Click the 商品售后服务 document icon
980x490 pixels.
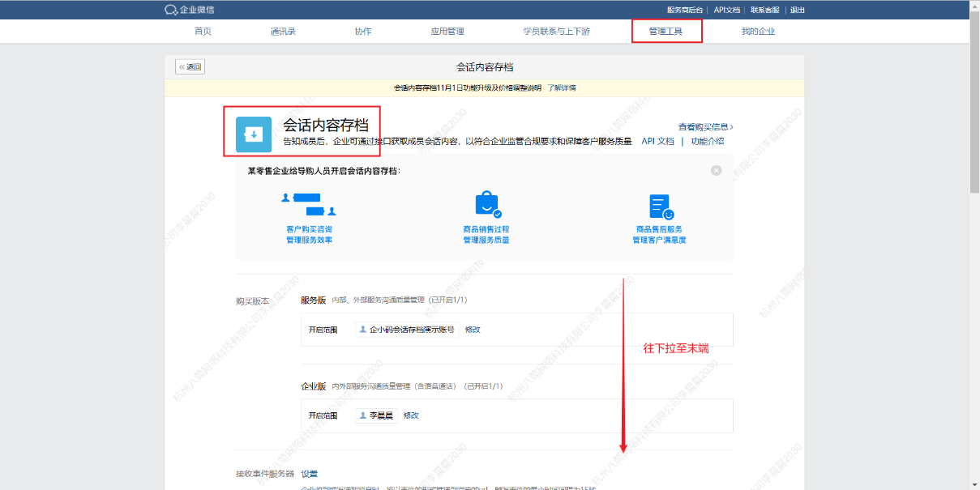coord(661,207)
